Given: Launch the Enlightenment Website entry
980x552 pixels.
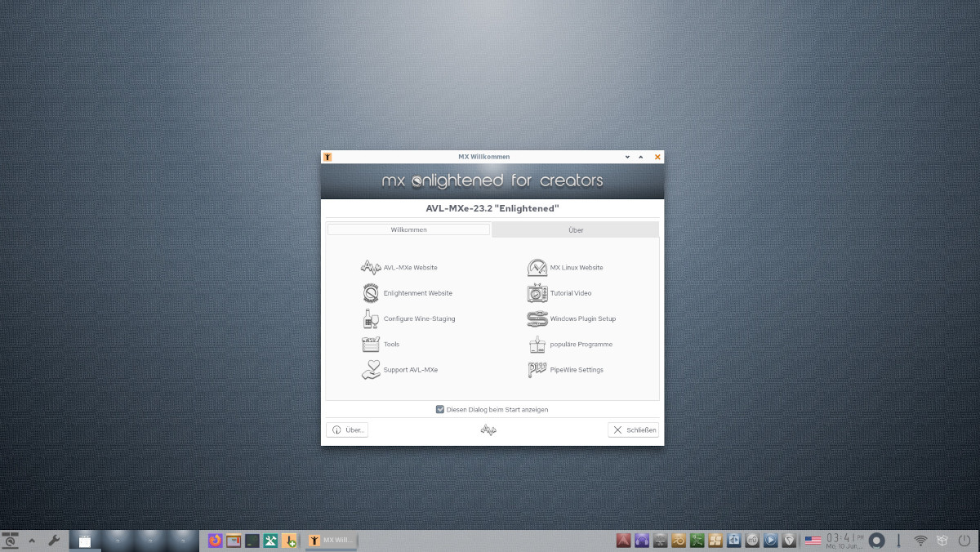Looking at the screenshot, I should pos(407,293).
